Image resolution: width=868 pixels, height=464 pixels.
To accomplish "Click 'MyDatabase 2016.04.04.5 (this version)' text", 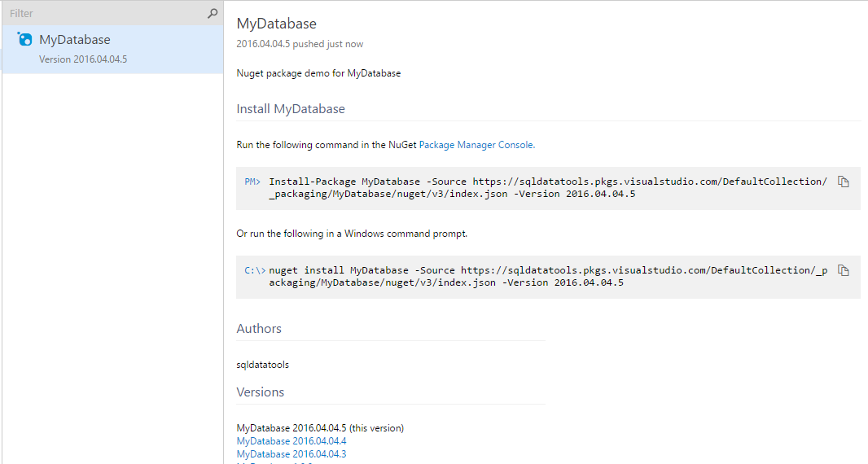I will pos(320,428).
